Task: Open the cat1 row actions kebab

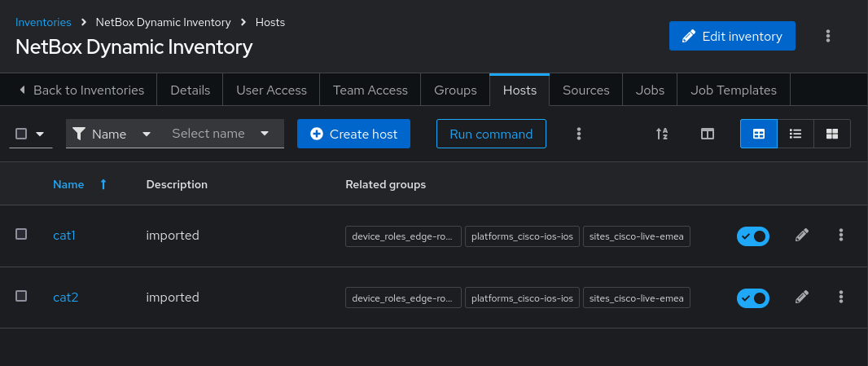Action: [841, 235]
